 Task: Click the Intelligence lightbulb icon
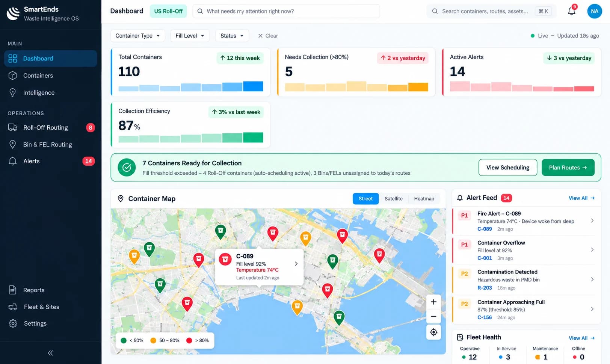[x=13, y=92]
